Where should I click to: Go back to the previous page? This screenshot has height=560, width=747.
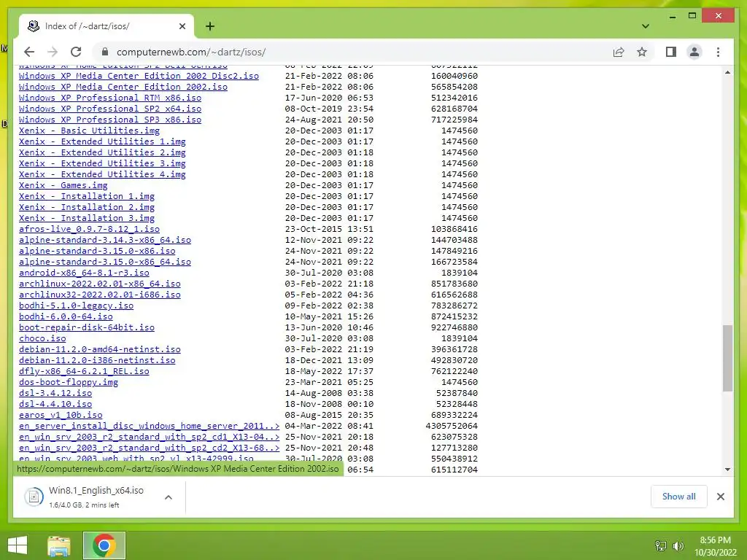pyautogui.click(x=29, y=52)
